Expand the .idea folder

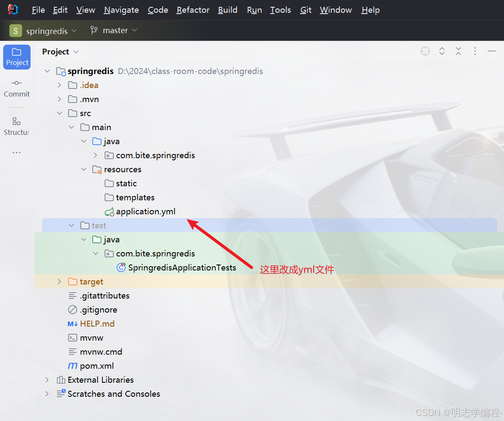pos(59,85)
